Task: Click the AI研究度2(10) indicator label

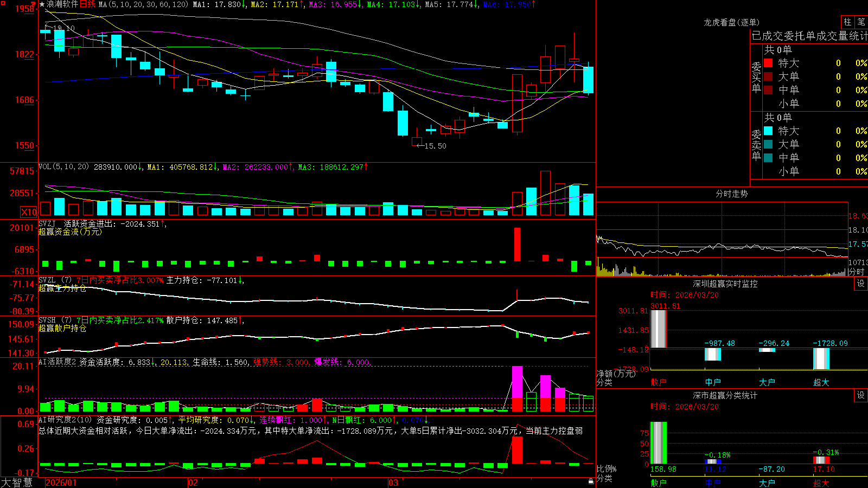Action: click(65, 420)
